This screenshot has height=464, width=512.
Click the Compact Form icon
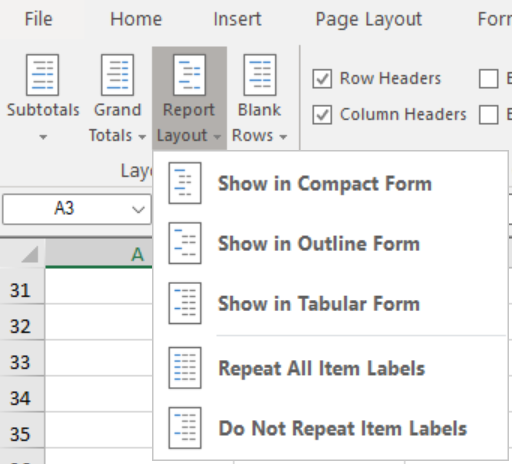185,183
